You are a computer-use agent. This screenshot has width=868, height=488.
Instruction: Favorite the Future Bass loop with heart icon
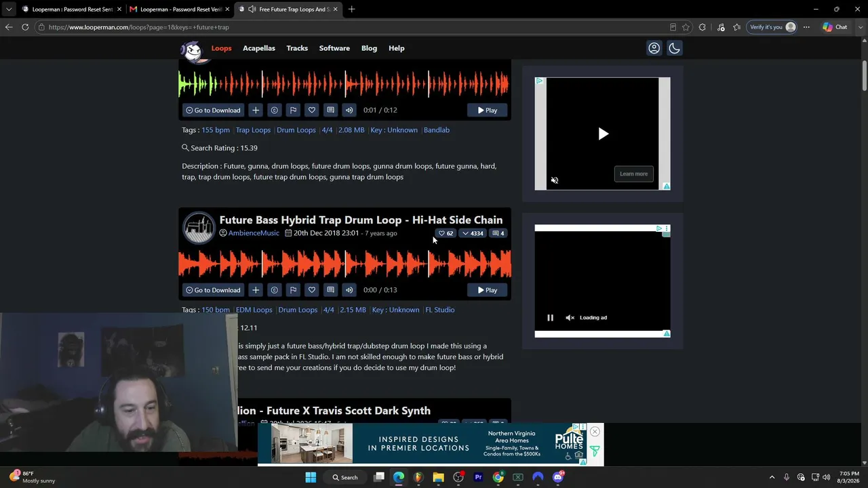312,289
